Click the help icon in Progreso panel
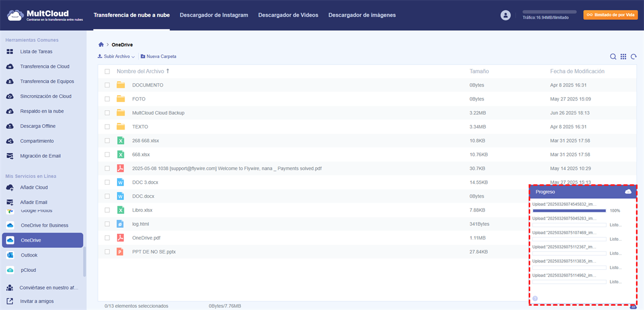Image resolution: width=644 pixels, height=310 pixels. pyautogui.click(x=535, y=298)
